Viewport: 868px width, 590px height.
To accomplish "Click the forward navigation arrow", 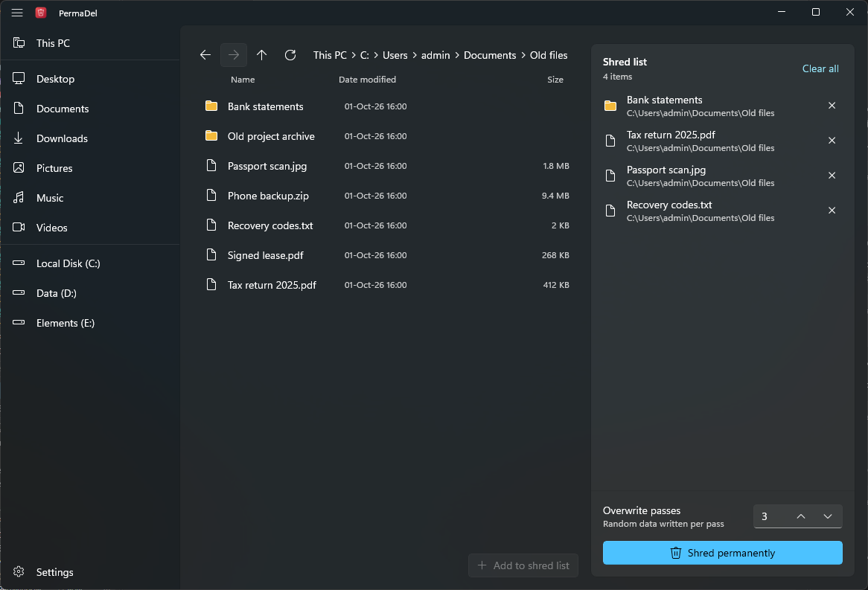I will tap(234, 55).
